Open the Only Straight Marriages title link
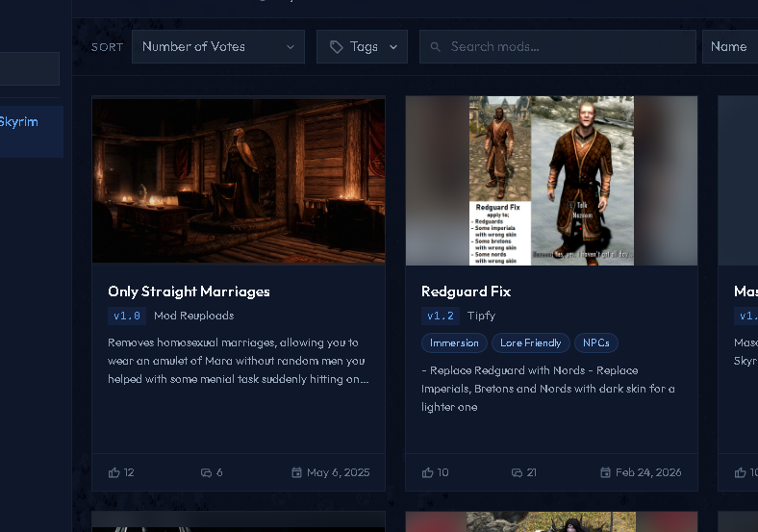Screen dimensions: 758x532 (x=189, y=291)
